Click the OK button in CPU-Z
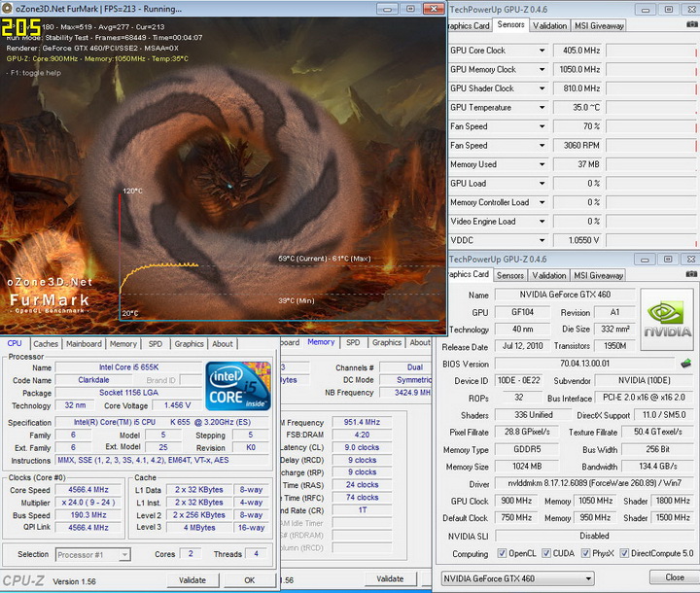Image resolution: width=700 pixels, height=593 pixels. (249, 580)
